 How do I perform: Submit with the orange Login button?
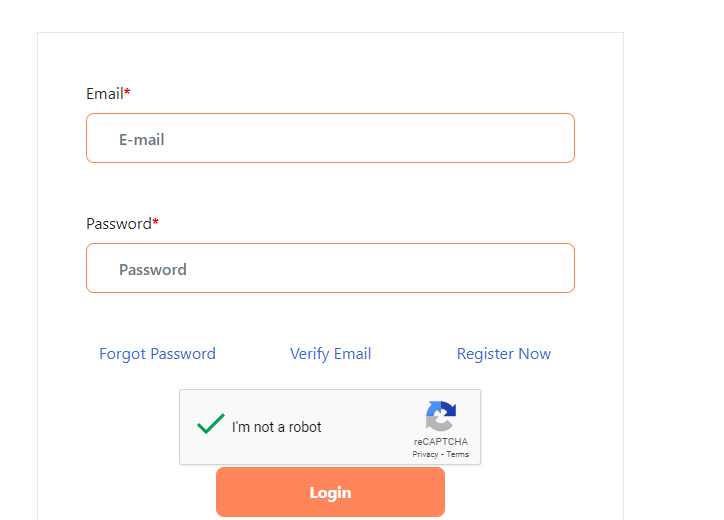click(x=330, y=492)
